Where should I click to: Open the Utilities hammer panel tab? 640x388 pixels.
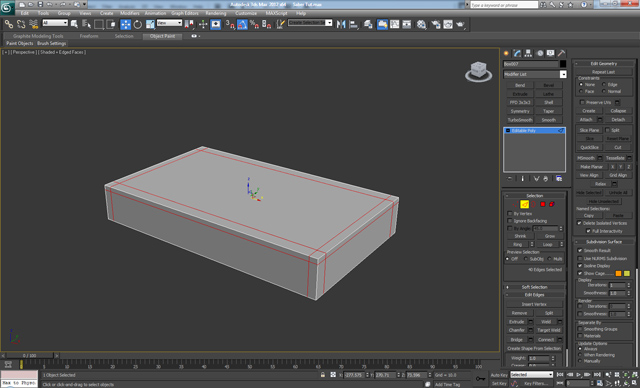pyautogui.click(x=562, y=53)
